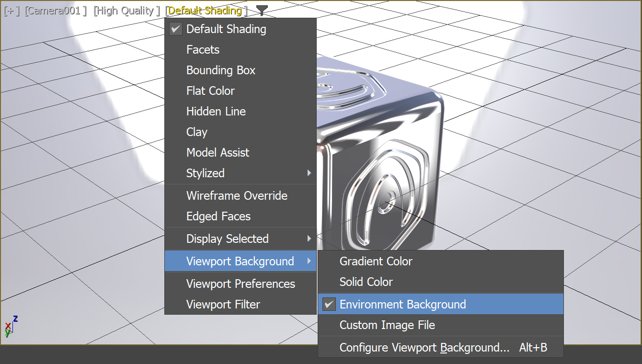642x364 pixels.
Task: Click the viewport filtering funnel icon
Action: (262, 10)
